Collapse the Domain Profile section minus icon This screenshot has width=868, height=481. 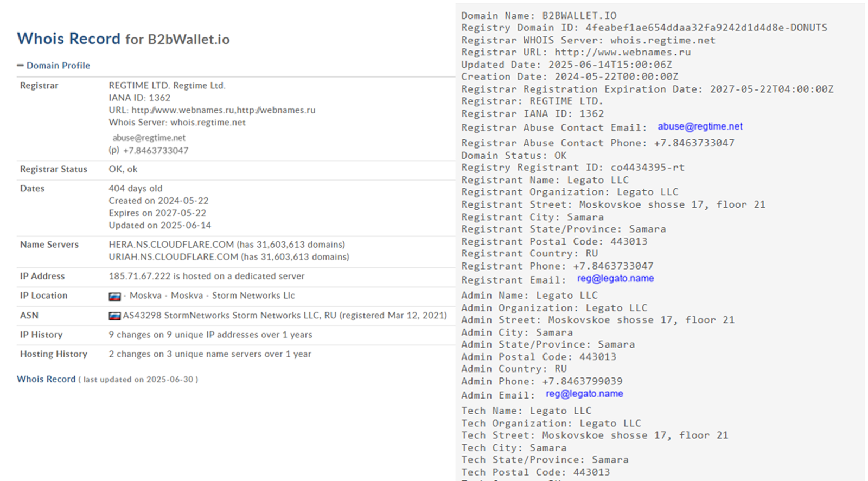coord(20,66)
